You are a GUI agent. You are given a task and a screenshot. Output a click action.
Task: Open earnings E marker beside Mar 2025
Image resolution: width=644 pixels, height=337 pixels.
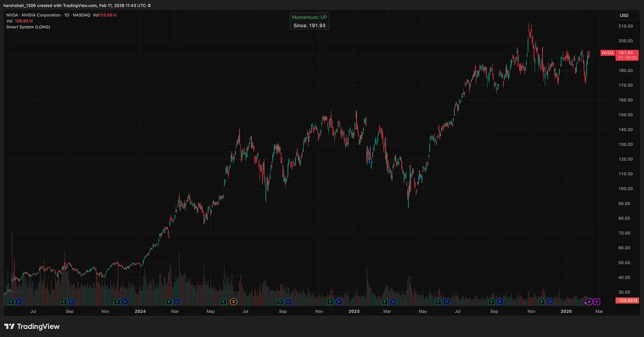pyautogui.click(x=385, y=302)
